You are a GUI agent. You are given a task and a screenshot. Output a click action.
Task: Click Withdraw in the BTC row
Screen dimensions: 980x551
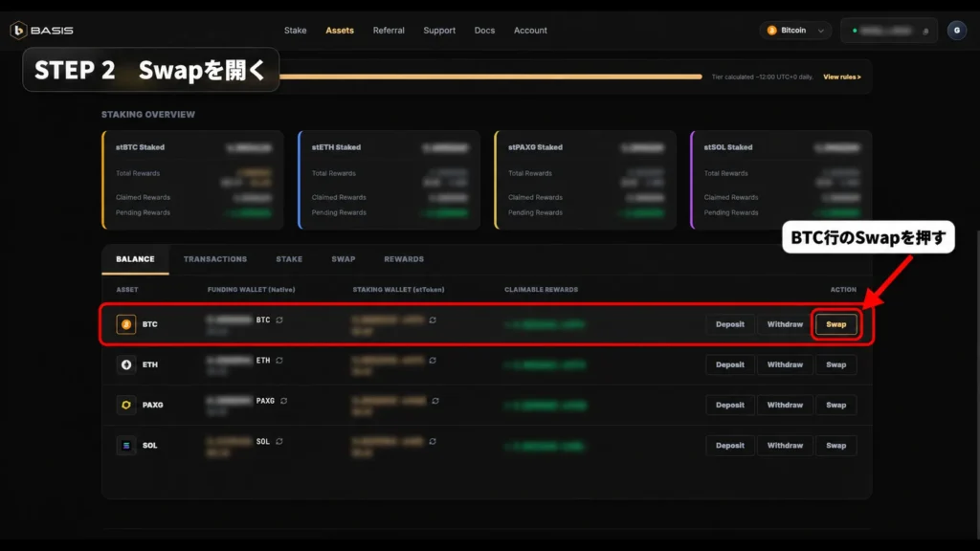click(x=785, y=324)
